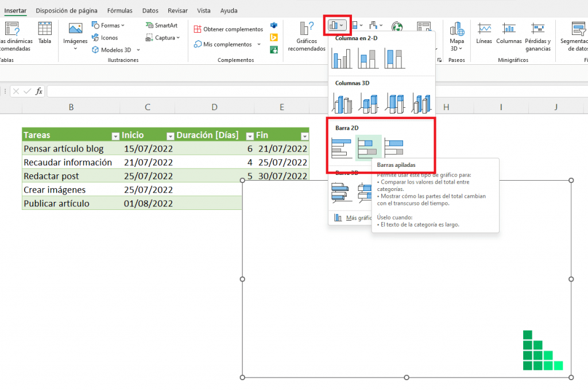Viewport: 588px width, 390px height.
Task: Choose the plain 3D column chart
Action: pyautogui.click(x=421, y=103)
